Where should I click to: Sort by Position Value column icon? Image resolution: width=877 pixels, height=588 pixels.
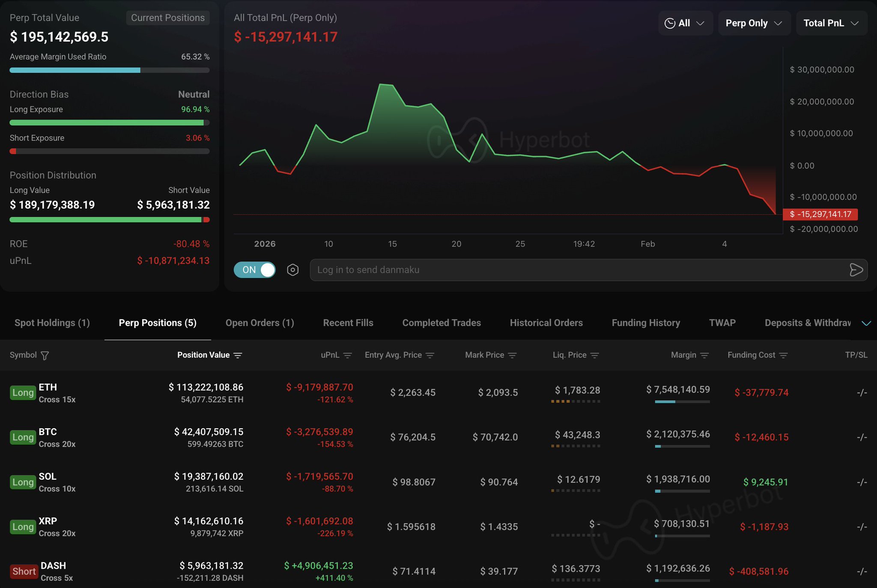(x=238, y=355)
